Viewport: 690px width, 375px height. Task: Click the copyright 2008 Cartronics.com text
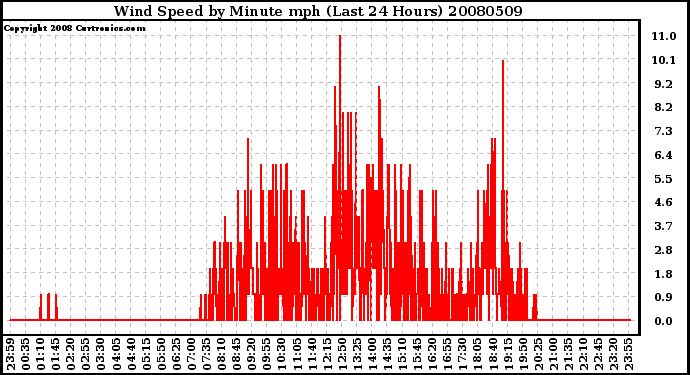point(75,28)
